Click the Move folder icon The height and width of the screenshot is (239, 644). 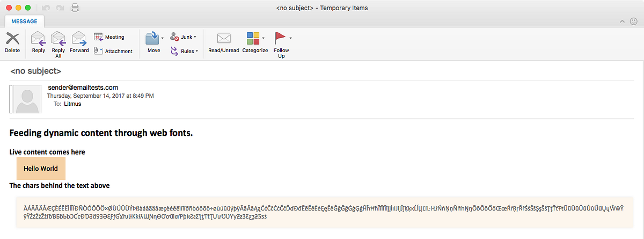pyautogui.click(x=153, y=40)
